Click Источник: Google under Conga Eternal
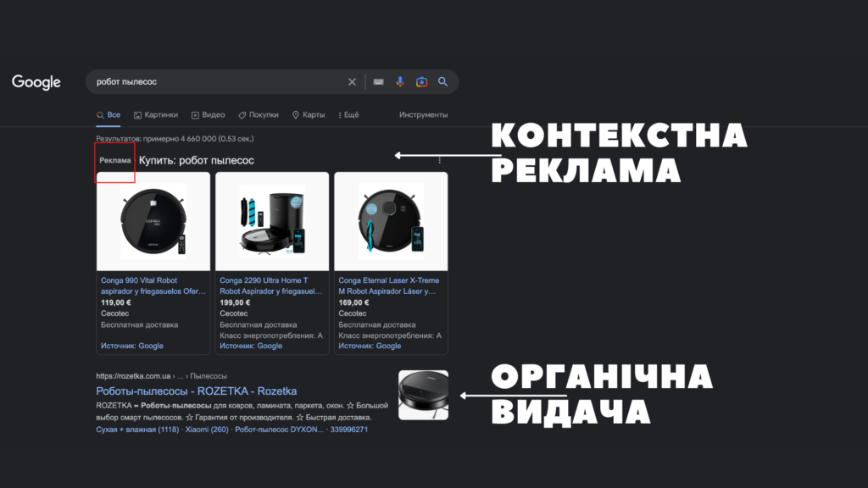The height and width of the screenshot is (488, 868). 370,346
